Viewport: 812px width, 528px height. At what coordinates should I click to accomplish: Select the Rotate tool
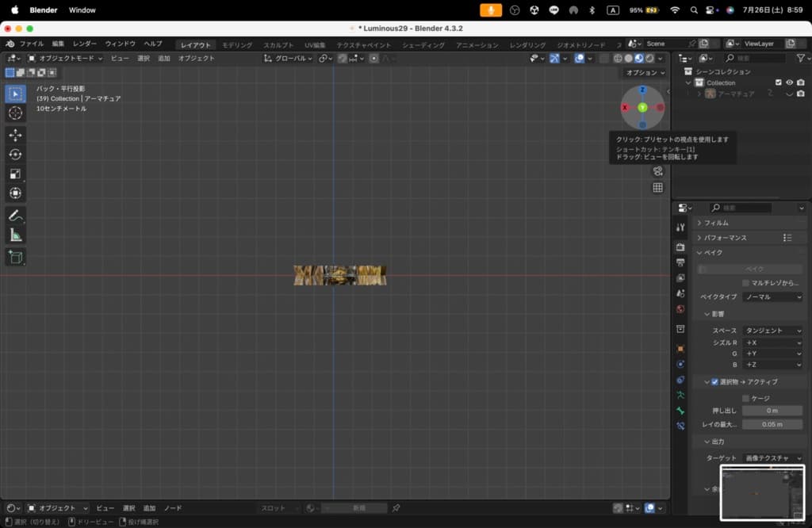pyautogui.click(x=15, y=155)
